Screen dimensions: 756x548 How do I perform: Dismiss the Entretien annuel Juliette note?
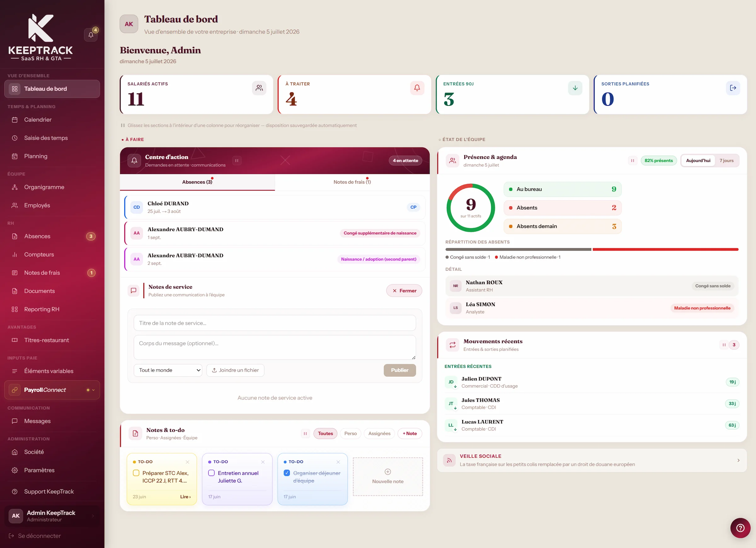[263, 462]
